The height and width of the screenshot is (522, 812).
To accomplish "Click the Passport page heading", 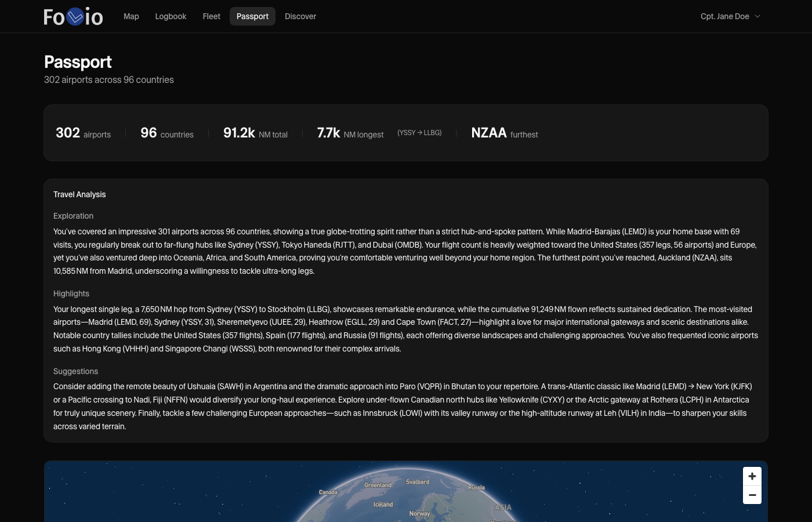I will click(78, 62).
